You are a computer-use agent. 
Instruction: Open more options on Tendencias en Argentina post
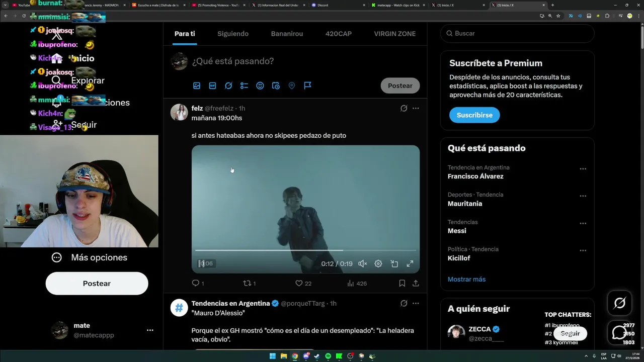416,303
